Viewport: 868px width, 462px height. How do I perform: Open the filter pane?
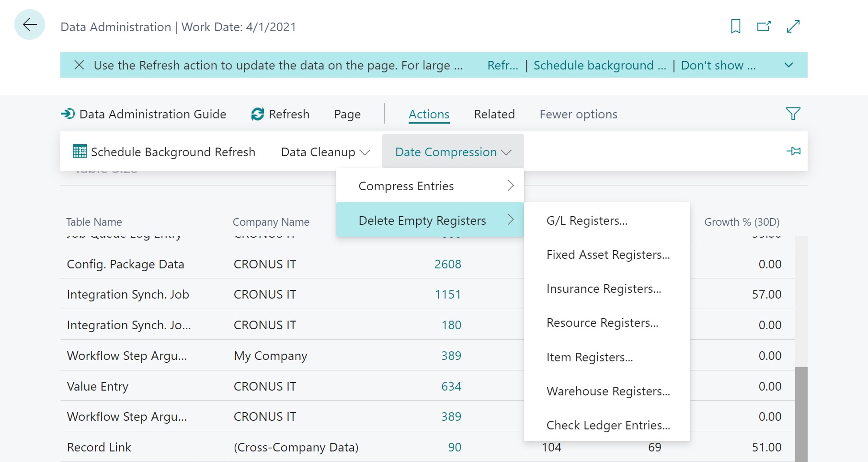[x=793, y=114]
